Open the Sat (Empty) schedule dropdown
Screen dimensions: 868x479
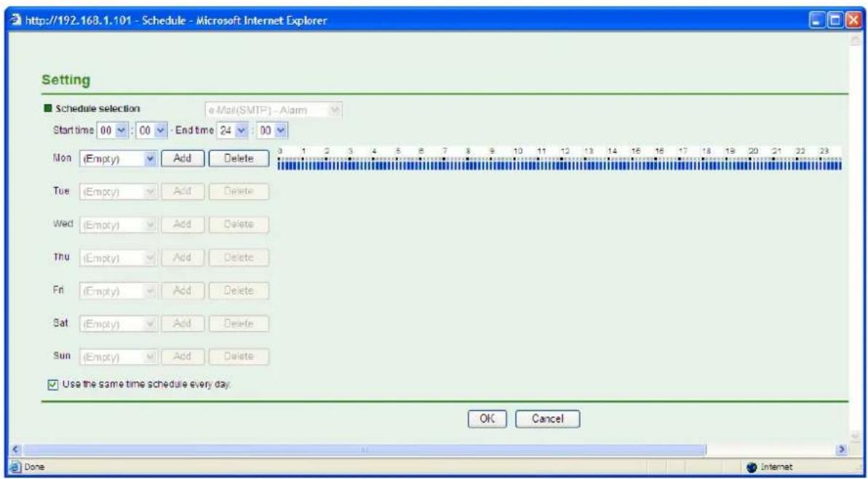119,323
